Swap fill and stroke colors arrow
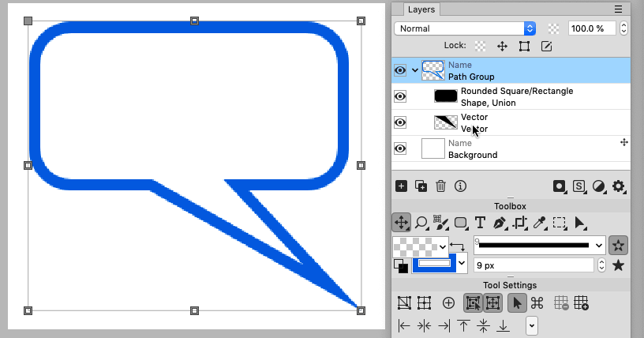 pyautogui.click(x=457, y=246)
